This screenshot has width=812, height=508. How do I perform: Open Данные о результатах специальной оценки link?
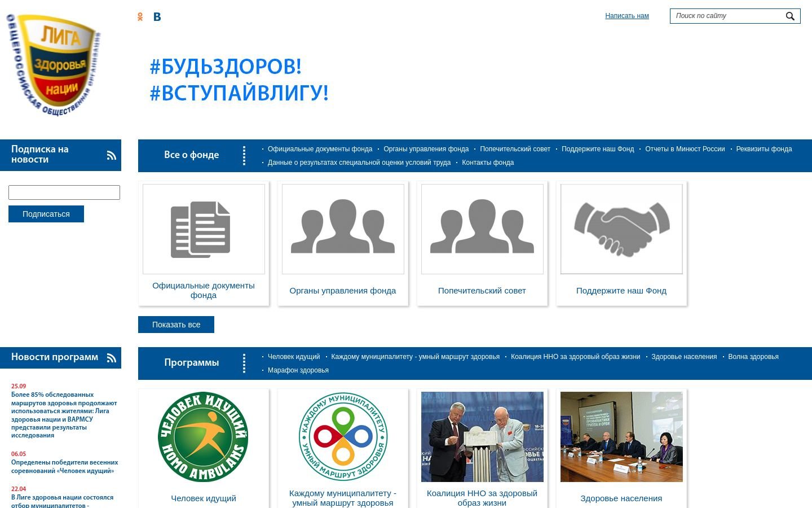(359, 163)
